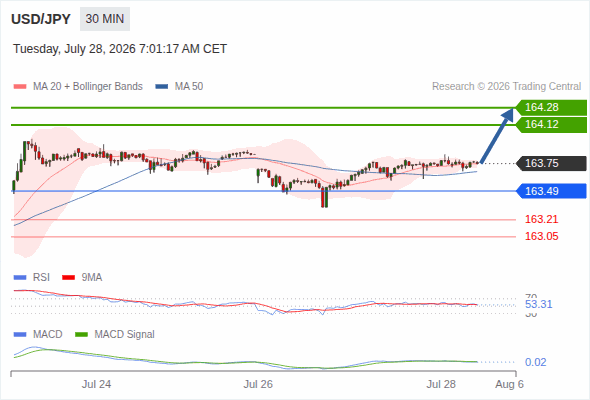Click the 163.21 support level value

pos(541,219)
